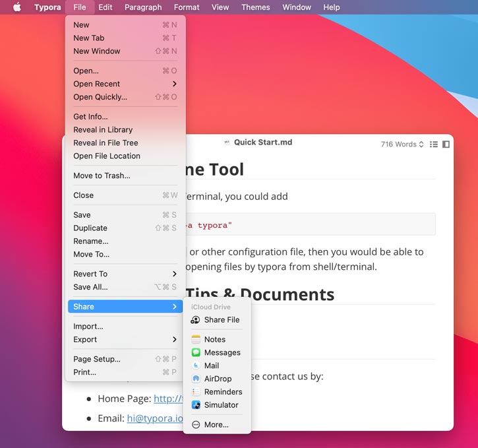Open the Home Page http link
478x448 pixels.
tap(168, 399)
